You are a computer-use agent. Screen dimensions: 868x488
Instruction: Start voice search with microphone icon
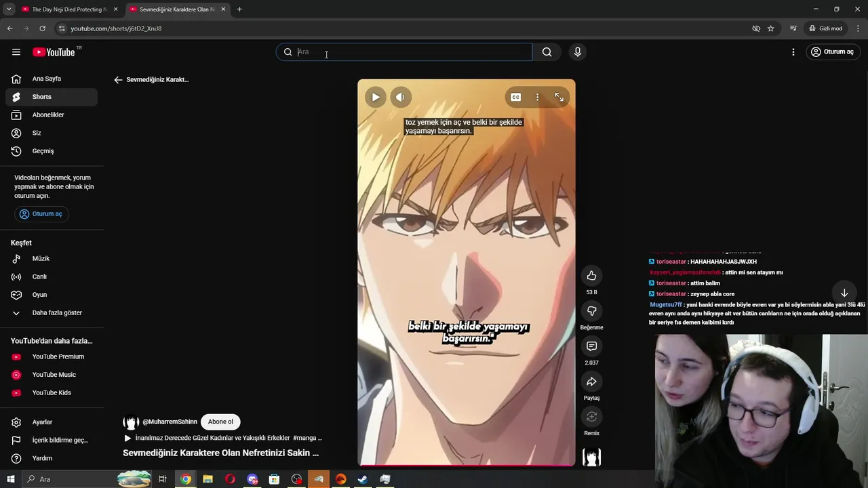point(578,52)
